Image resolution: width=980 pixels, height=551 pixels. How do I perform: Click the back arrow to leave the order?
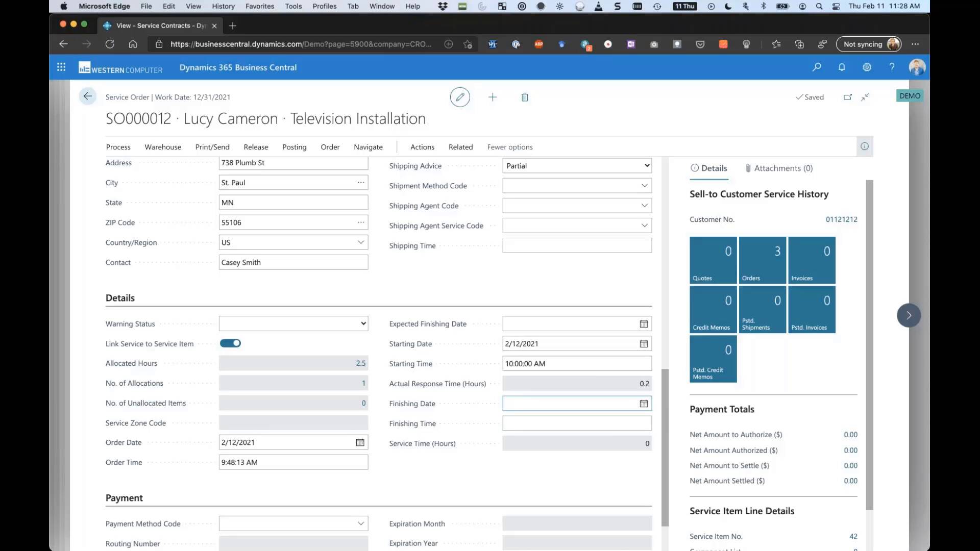(x=87, y=96)
